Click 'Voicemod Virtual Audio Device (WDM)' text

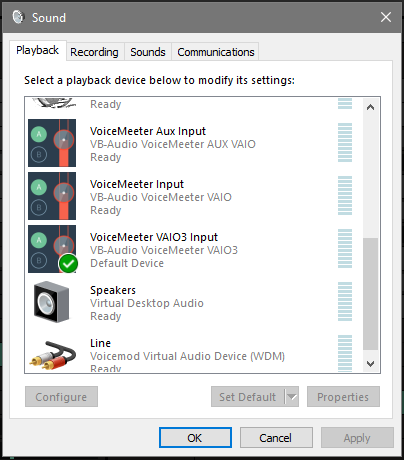187,356
